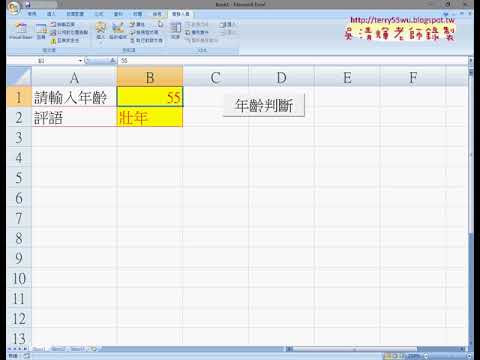
Task: Open Macro Security (巨集安全性) settings
Action: click(x=65, y=40)
